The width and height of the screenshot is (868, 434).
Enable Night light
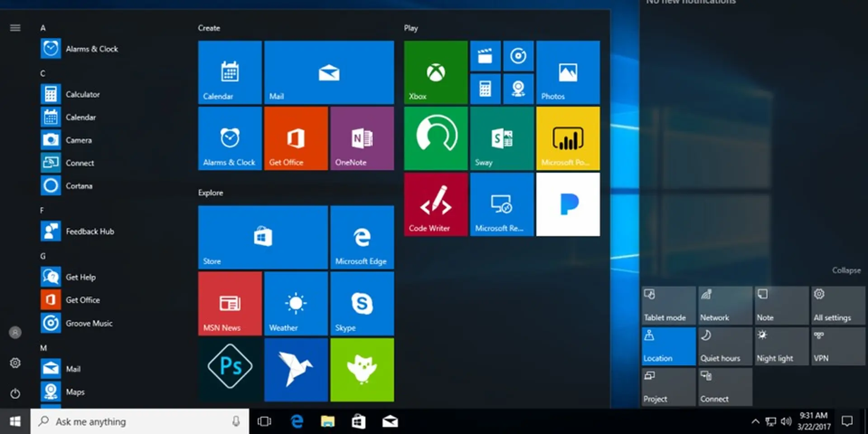(x=781, y=346)
